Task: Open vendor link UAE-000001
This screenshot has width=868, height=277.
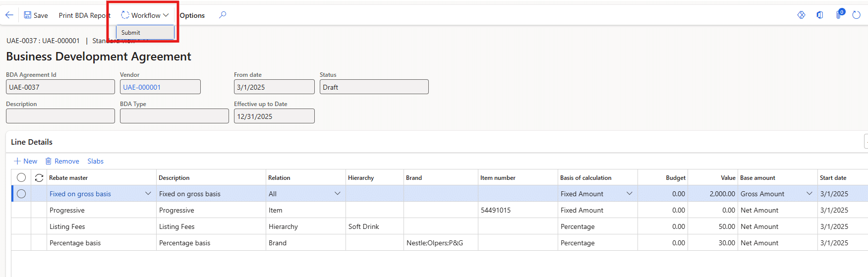Action: [x=142, y=87]
